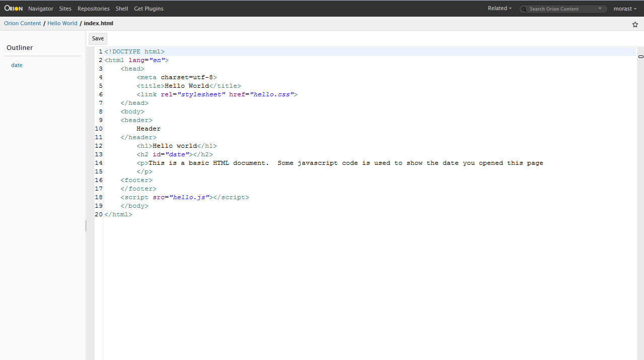Click the search magnifier icon
The height and width of the screenshot is (360, 644).
[524, 9]
